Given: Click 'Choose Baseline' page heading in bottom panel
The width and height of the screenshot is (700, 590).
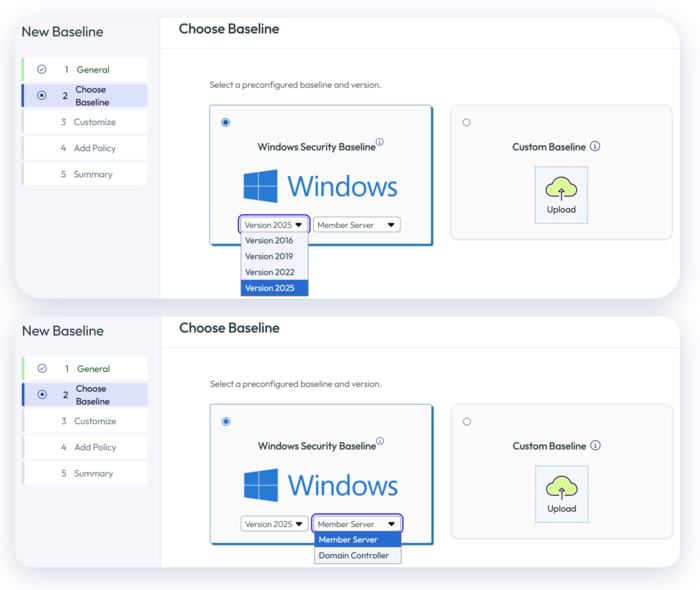Looking at the screenshot, I should [x=229, y=328].
